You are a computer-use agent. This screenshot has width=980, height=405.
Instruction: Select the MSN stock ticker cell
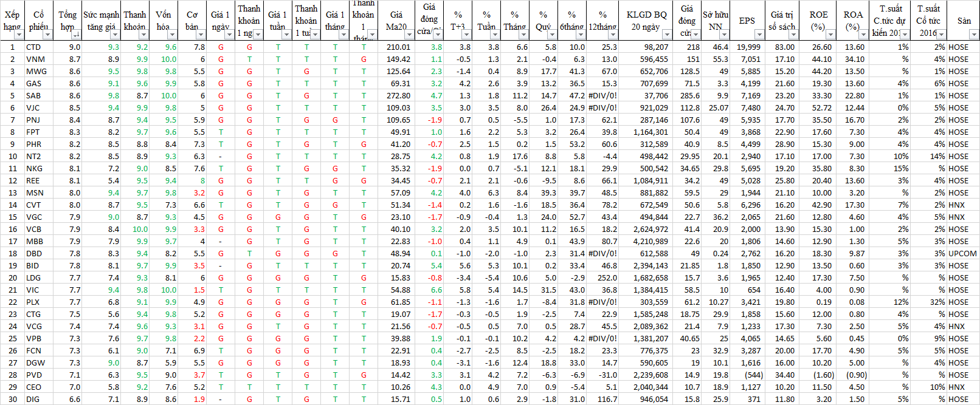(x=38, y=192)
